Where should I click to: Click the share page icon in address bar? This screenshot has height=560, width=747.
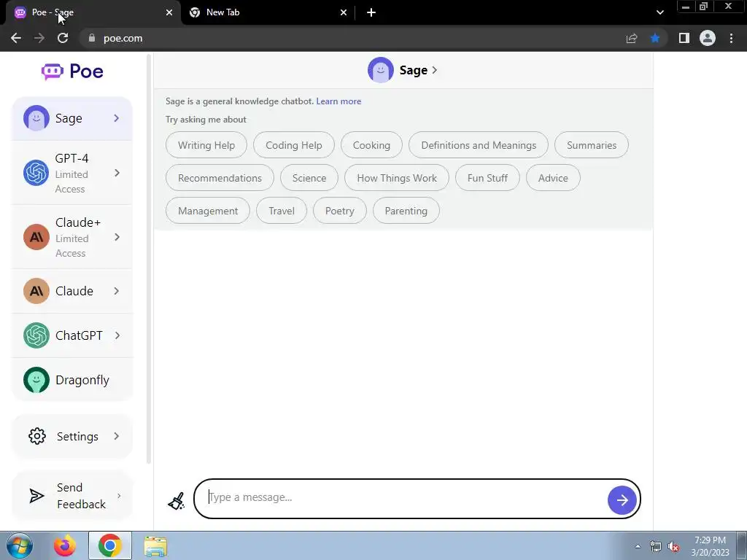(x=632, y=38)
